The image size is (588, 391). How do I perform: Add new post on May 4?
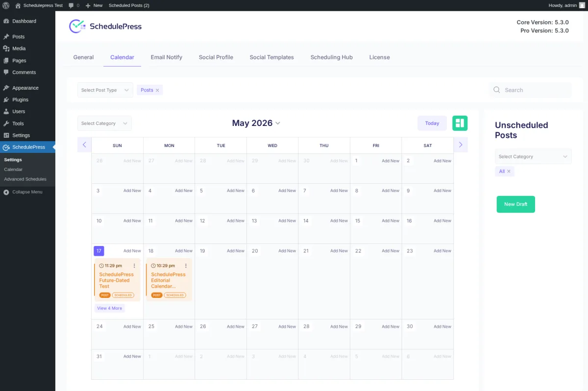(x=184, y=191)
